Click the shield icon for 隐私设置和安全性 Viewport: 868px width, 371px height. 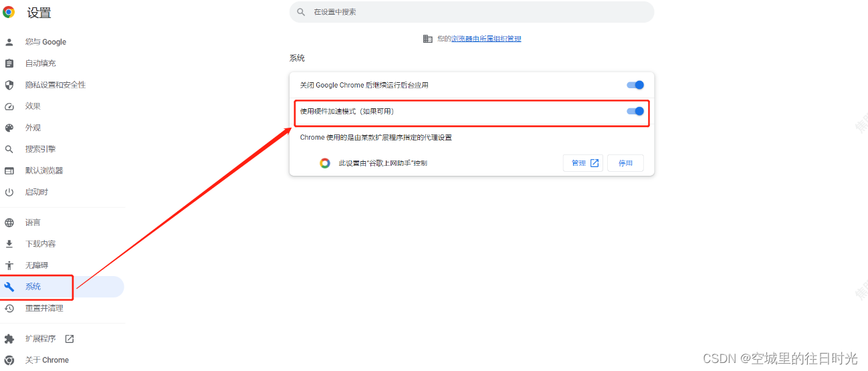(9, 85)
